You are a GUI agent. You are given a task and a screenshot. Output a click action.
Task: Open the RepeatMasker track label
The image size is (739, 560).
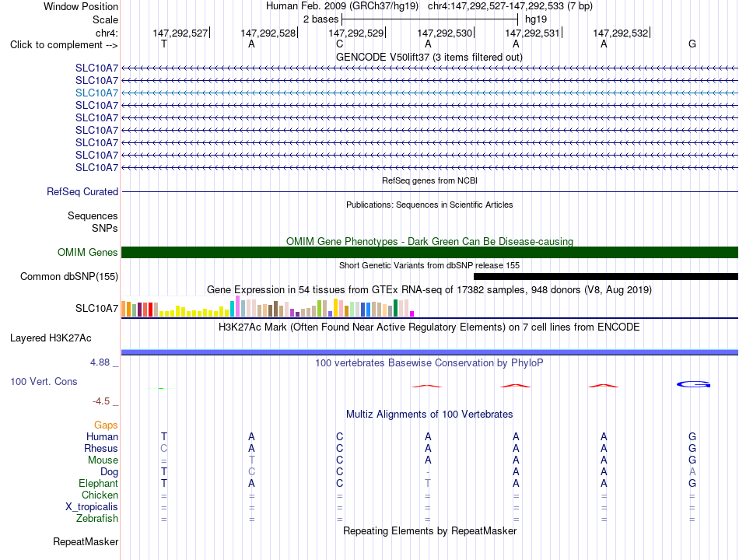pyautogui.click(x=86, y=542)
